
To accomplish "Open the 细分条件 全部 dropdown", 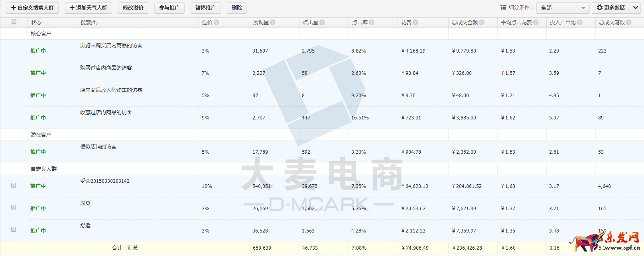I will (563, 8).
